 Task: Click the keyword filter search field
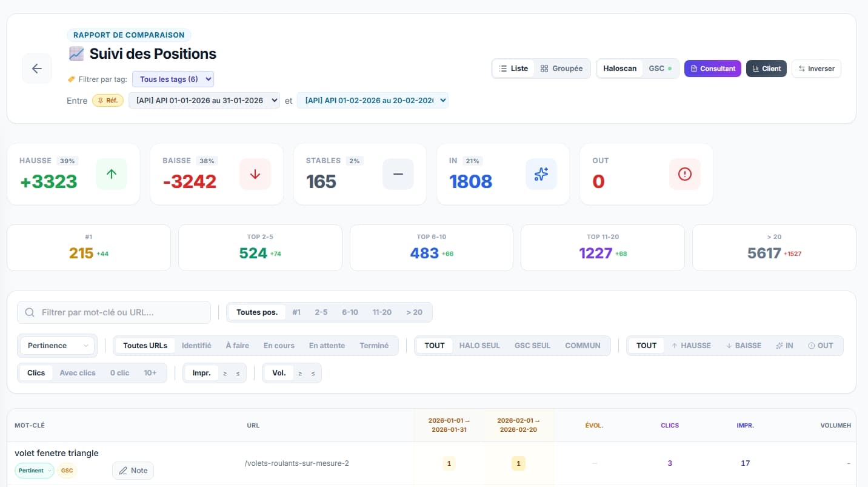(114, 312)
